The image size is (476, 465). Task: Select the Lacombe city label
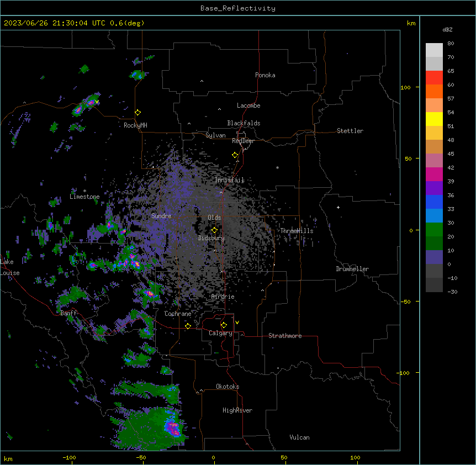click(248, 105)
